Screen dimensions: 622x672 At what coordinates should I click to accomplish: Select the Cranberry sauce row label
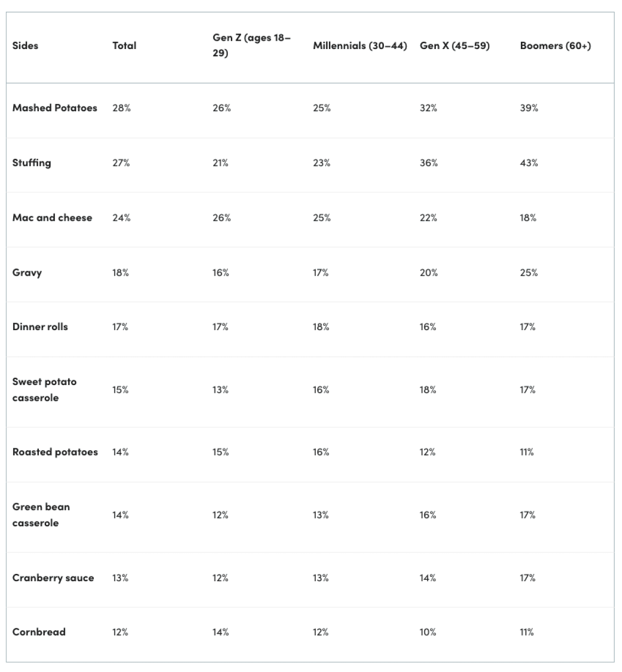point(53,578)
